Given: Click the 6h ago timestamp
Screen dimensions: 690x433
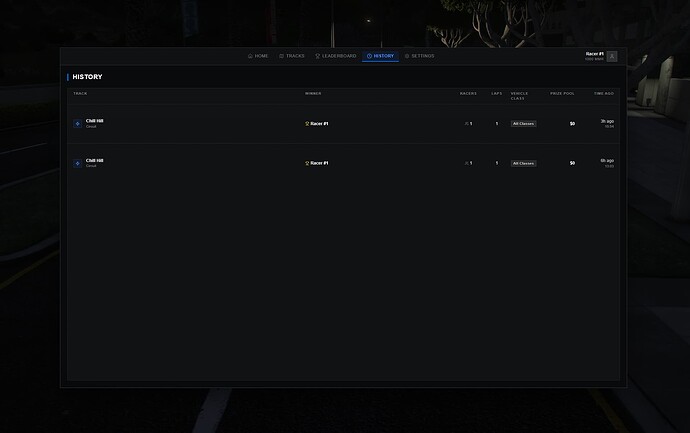Looking at the screenshot, I should (x=607, y=161).
